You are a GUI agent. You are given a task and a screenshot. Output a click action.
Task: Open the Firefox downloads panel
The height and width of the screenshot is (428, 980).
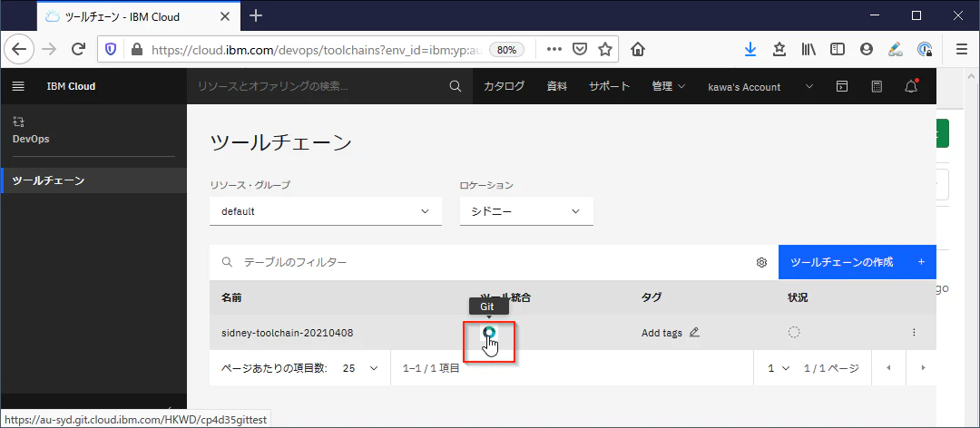click(750, 49)
